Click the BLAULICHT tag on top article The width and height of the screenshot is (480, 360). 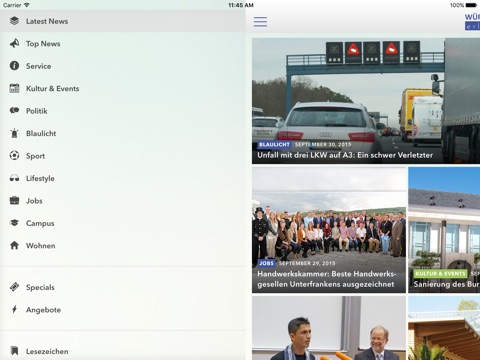pyautogui.click(x=274, y=144)
